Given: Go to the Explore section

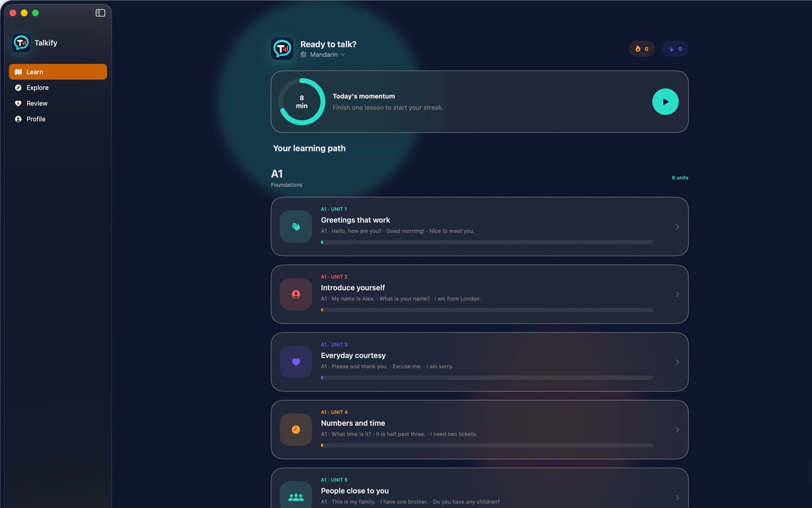Looking at the screenshot, I should pyautogui.click(x=58, y=87).
